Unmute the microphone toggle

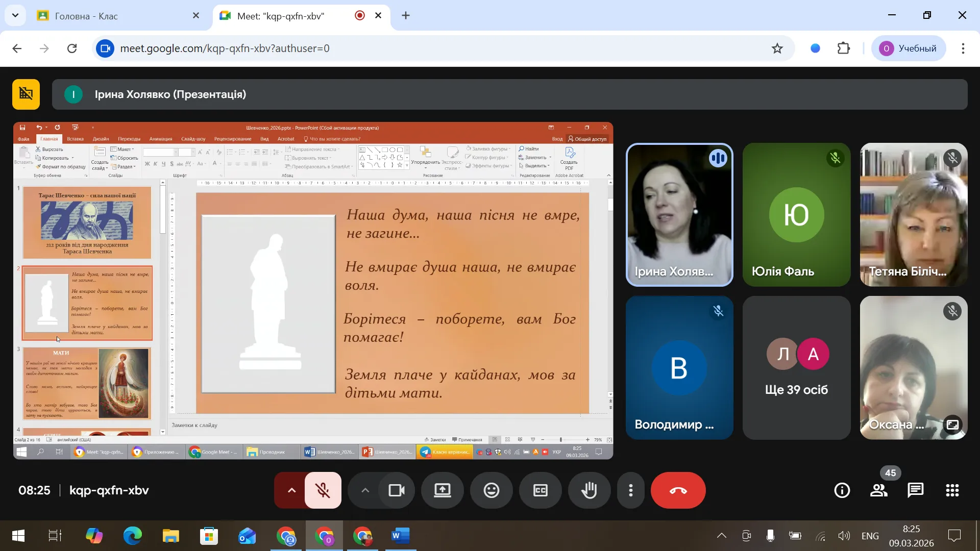[x=323, y=490]
